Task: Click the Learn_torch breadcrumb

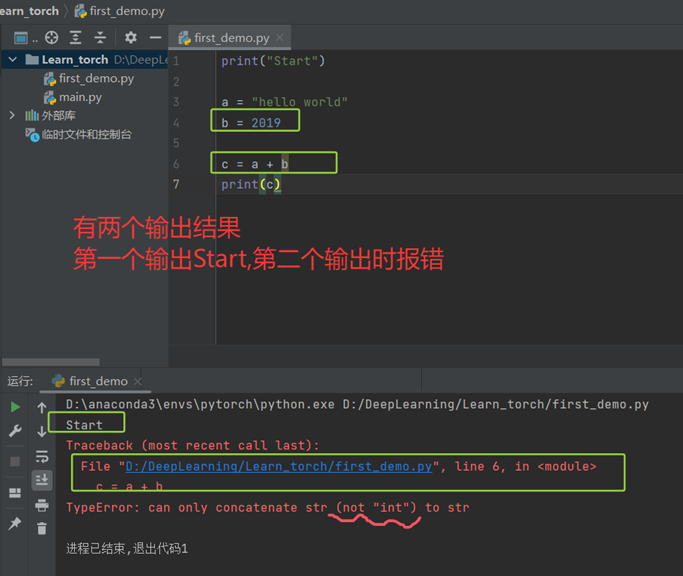Action: pos(29,11)
